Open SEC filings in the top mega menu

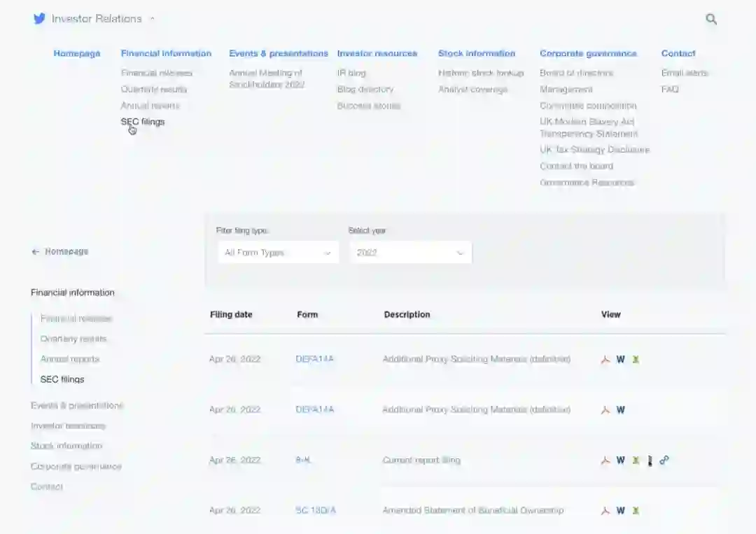click(x=143, y=122)
